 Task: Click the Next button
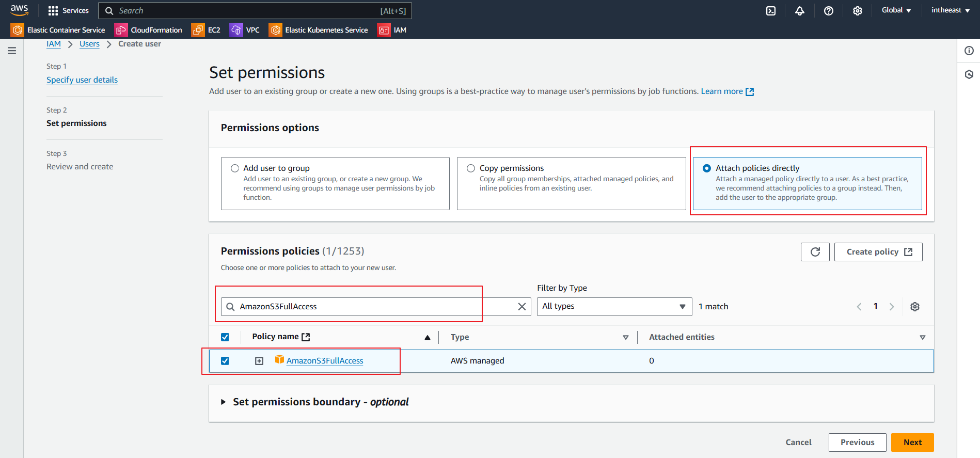(912, 443)
